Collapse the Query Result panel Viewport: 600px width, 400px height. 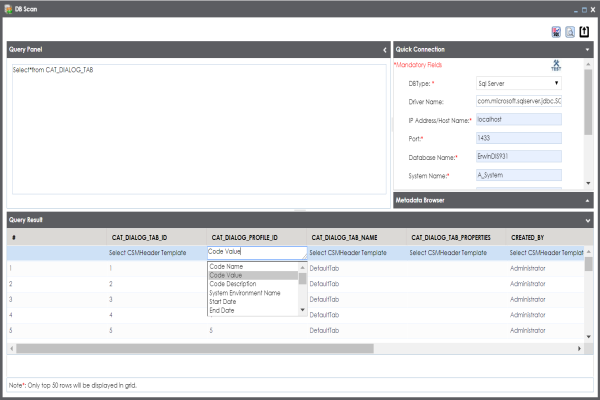[587, 219]
